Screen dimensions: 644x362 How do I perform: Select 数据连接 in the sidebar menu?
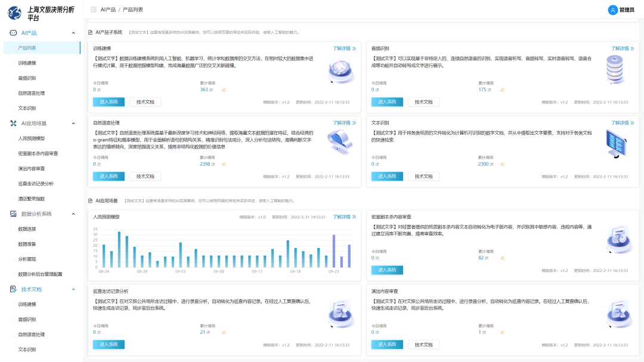[27, 229]
